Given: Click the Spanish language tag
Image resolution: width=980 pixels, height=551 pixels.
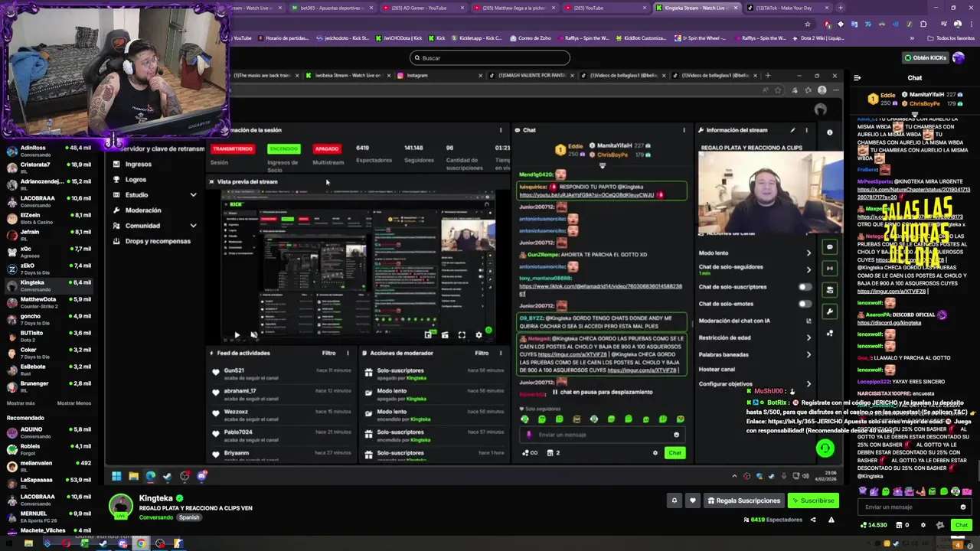Looking at the screenshot, I should pyautogui.click(x=189, y=517).
